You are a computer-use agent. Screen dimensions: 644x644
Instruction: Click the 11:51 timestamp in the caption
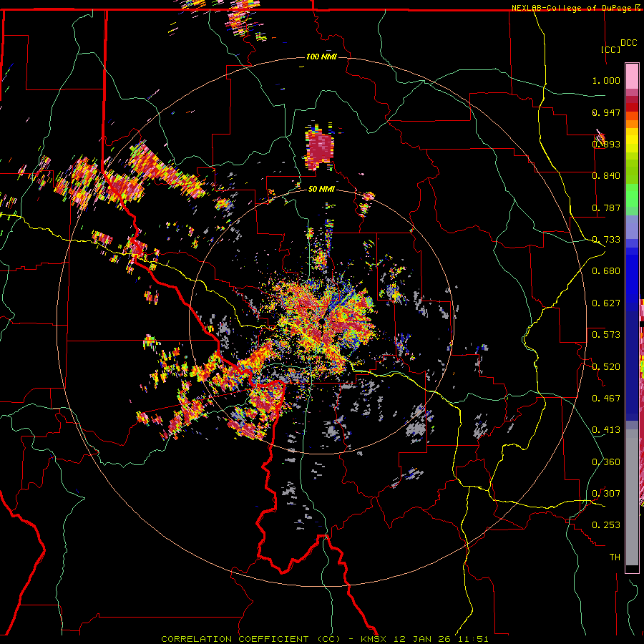click(474, 639)
